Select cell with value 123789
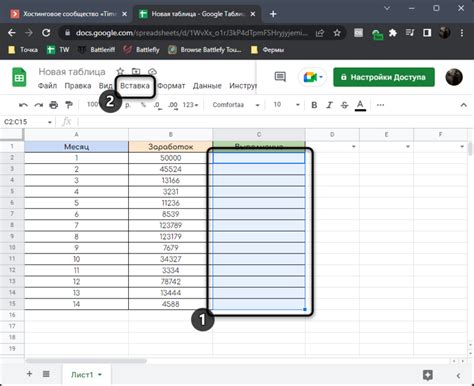The height and width of the screenshot is (386, 474). click(x=170, y=225)
